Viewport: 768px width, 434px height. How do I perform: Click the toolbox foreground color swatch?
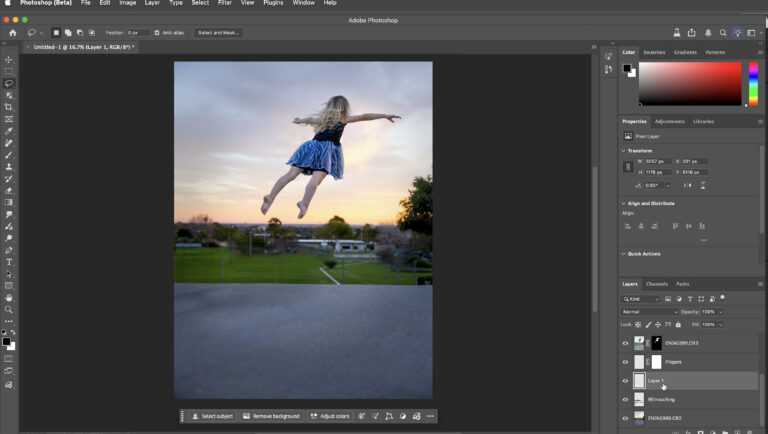point(6,342)
